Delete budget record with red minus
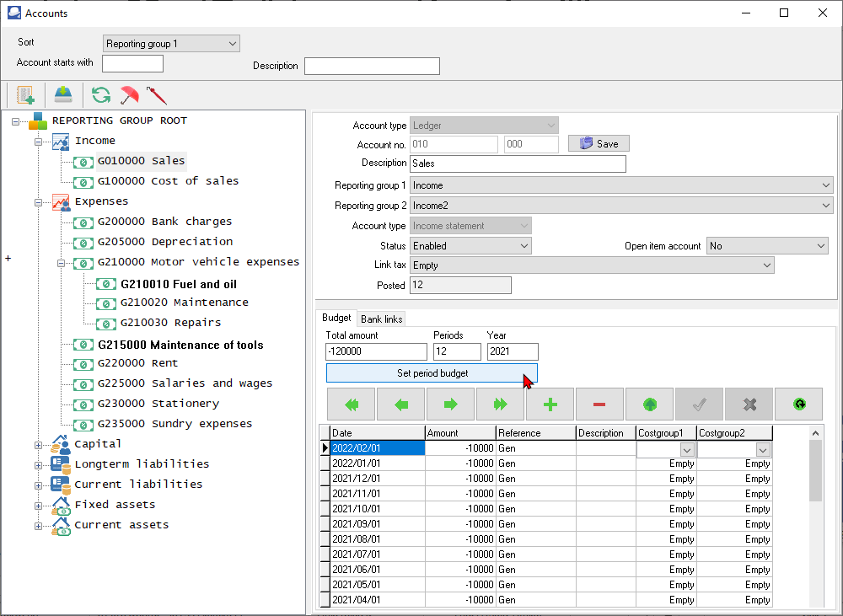 (599, 404)
